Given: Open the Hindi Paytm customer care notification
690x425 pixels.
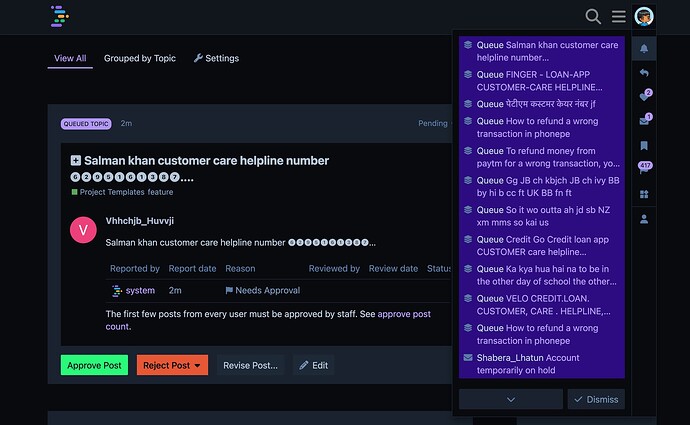Looking at the screenshot, I should pyautogui.click(x=542, y=104).
